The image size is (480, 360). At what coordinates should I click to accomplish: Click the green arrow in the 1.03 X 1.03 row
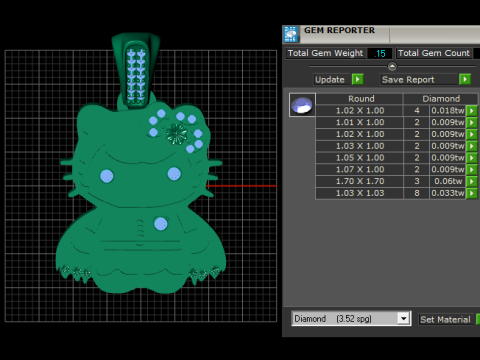(471, 193)
